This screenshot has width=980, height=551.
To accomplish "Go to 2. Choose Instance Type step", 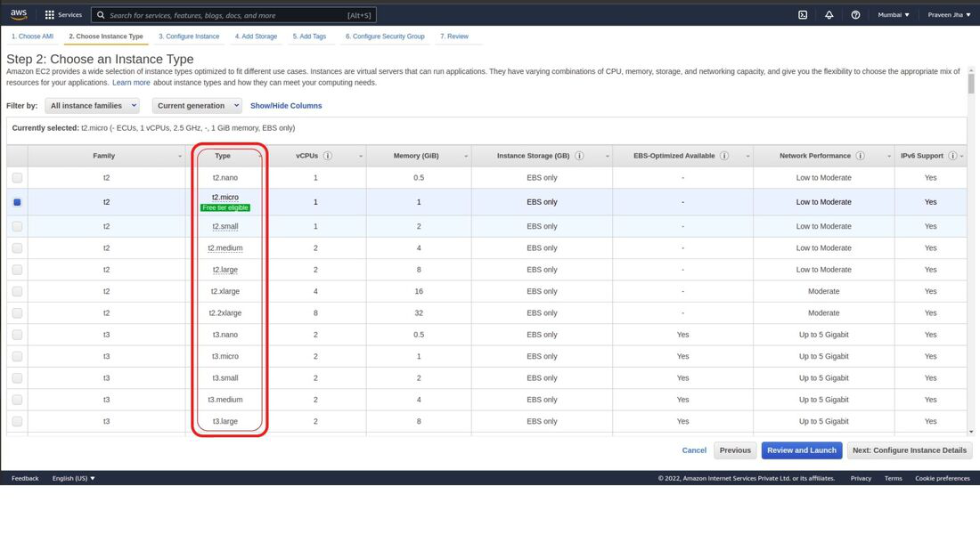I will pos(106,36).
